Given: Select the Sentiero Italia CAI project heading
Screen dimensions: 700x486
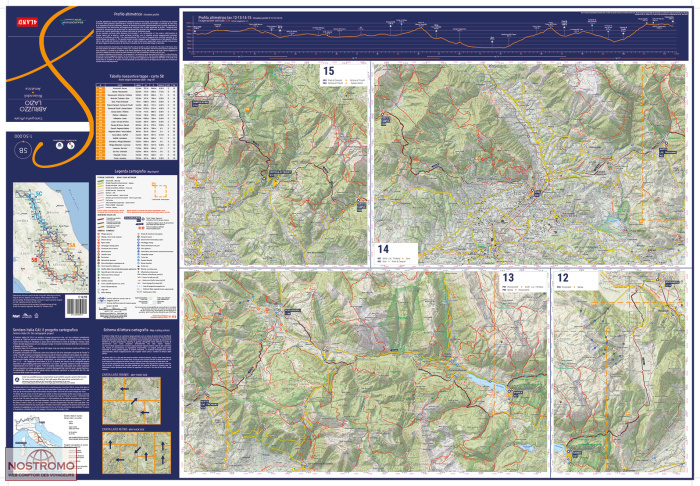Looking at the screenshot, I should (45, 330).
